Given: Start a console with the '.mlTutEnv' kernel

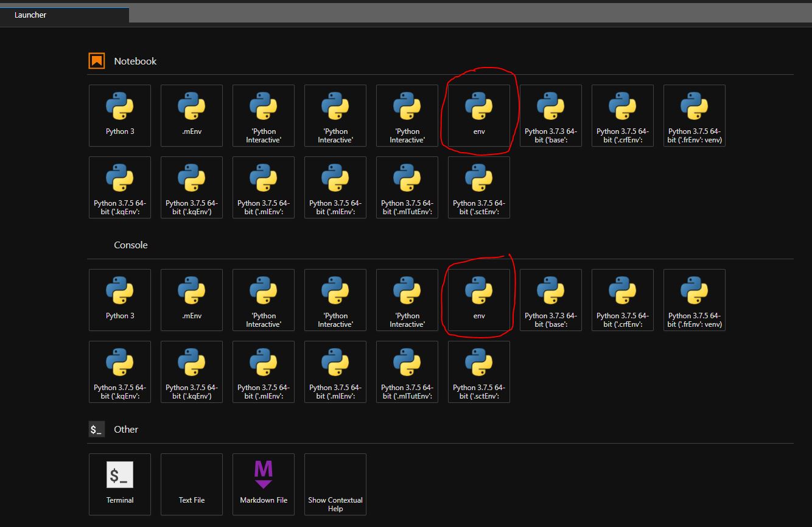Looking at the screenshot, I should click(x=407, y=372).
